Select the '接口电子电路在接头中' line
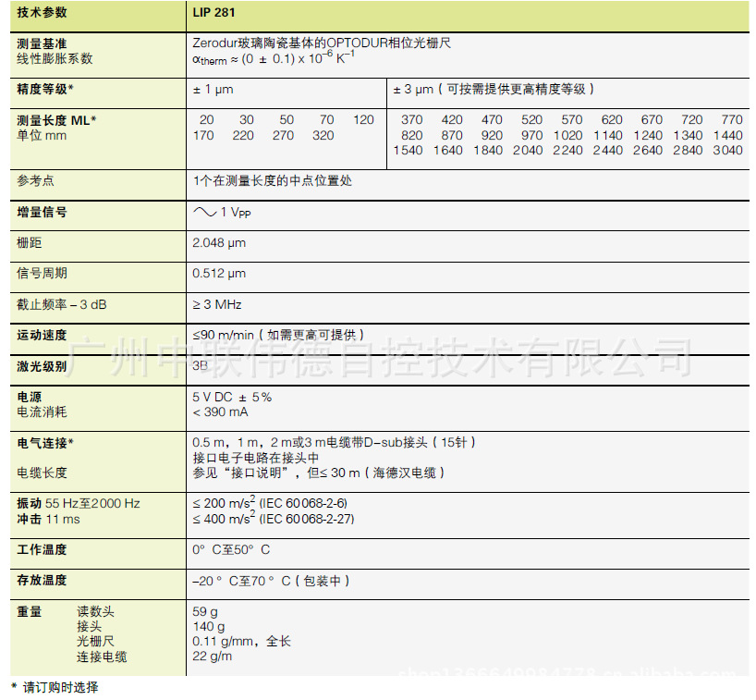 point(255,458)
